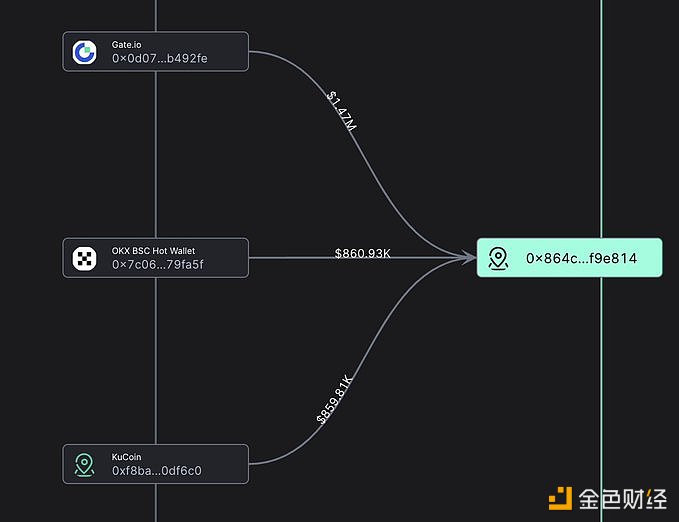679x522 pixels.
Task: Select the OKX BSC Hot Wallet label
Action: tap(153, 251)
